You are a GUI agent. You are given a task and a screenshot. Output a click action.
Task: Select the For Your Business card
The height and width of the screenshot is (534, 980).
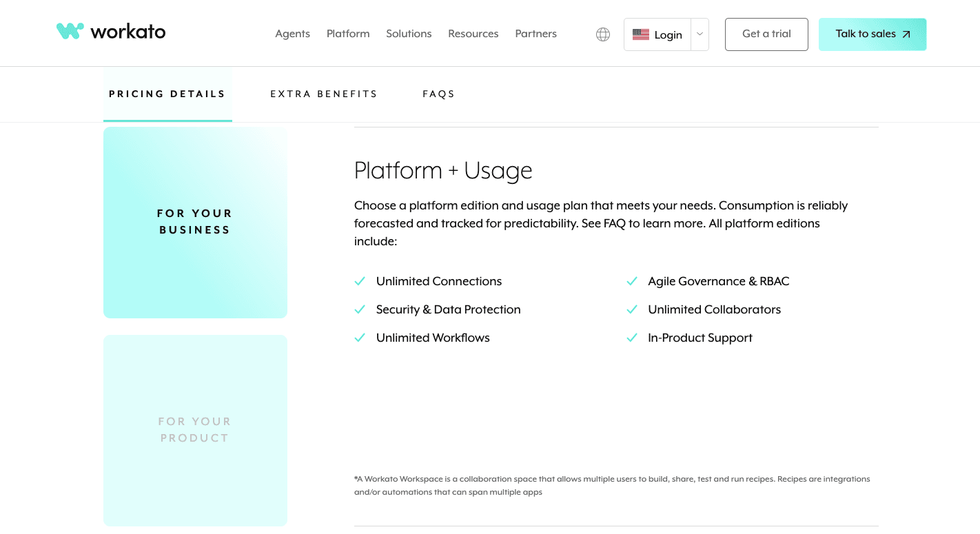(195, 222)
